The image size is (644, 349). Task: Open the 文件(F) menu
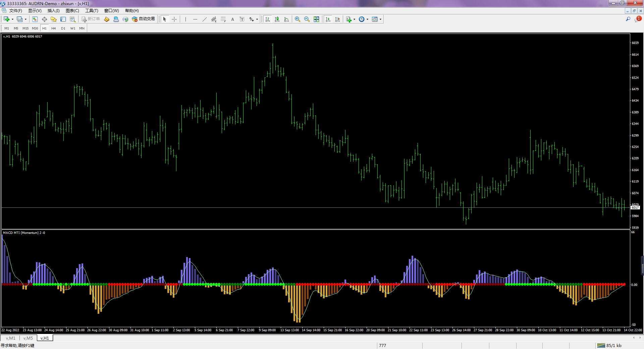[16, 11]
